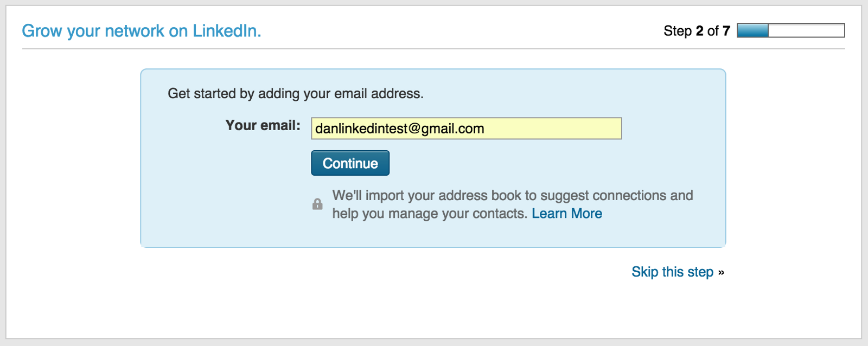
Task: Click the filled blue part of progress bar
Action: pos(752,31)
